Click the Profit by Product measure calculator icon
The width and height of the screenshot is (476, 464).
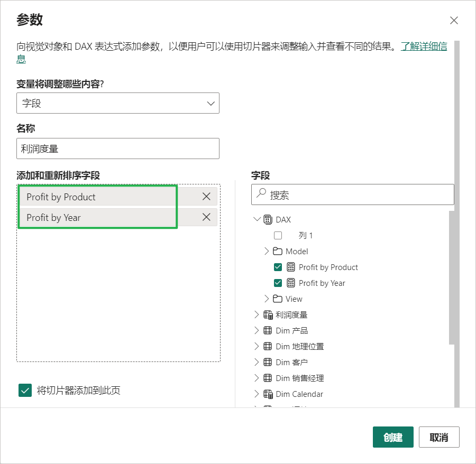click(x=291, y=267)
